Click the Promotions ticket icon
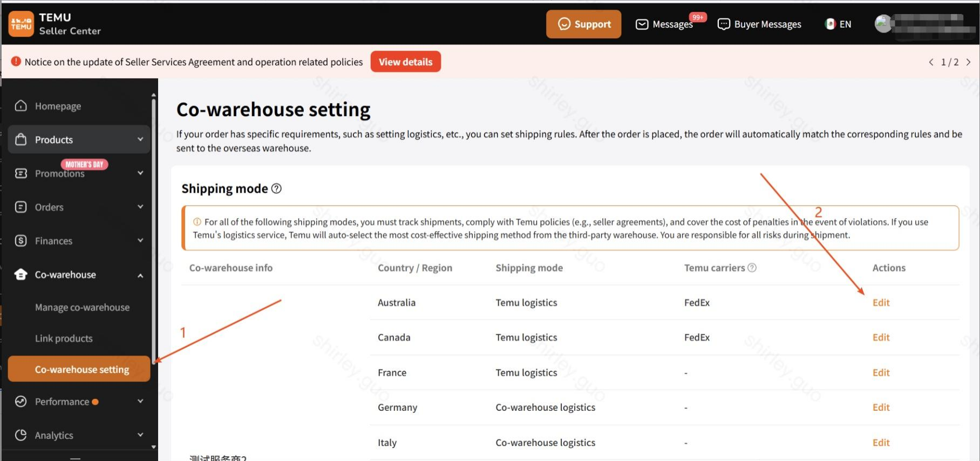Viewport: 980px width, 461px height. pyautogui.click(x=21, y=173)
